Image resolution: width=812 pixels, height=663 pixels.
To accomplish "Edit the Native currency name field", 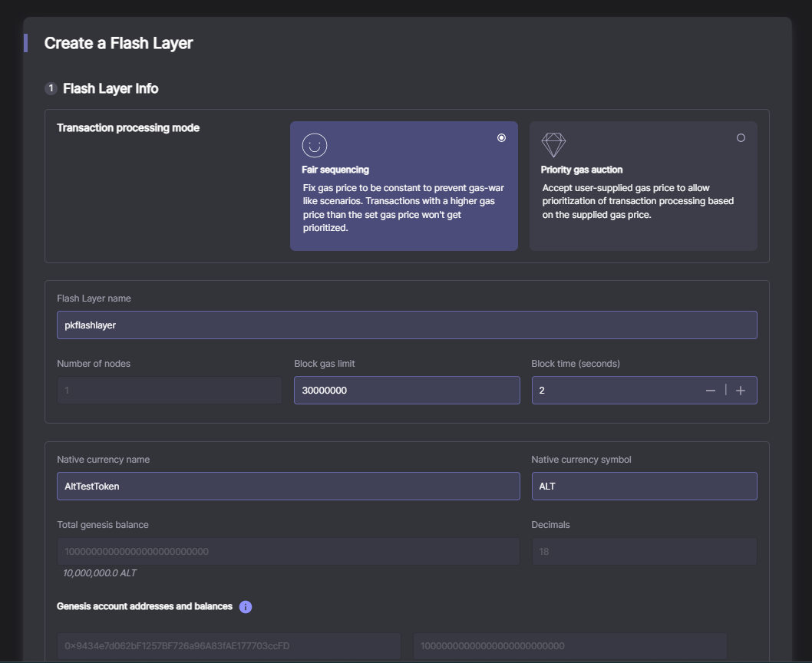I will 289,487.
